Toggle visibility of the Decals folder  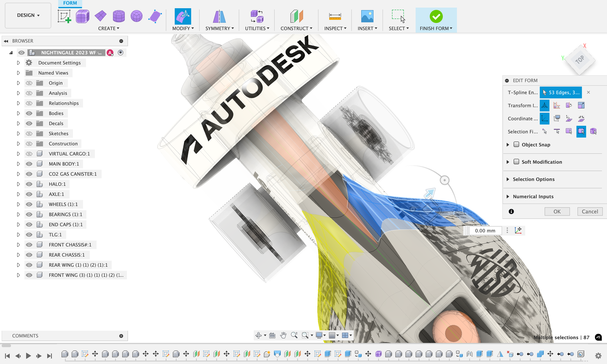click(x=29, y=123)
